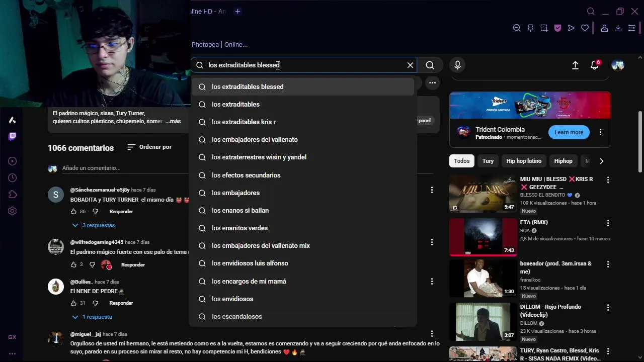Choose suggestion los efectos secundarios
644x362 pixels.
click(302, 175)
